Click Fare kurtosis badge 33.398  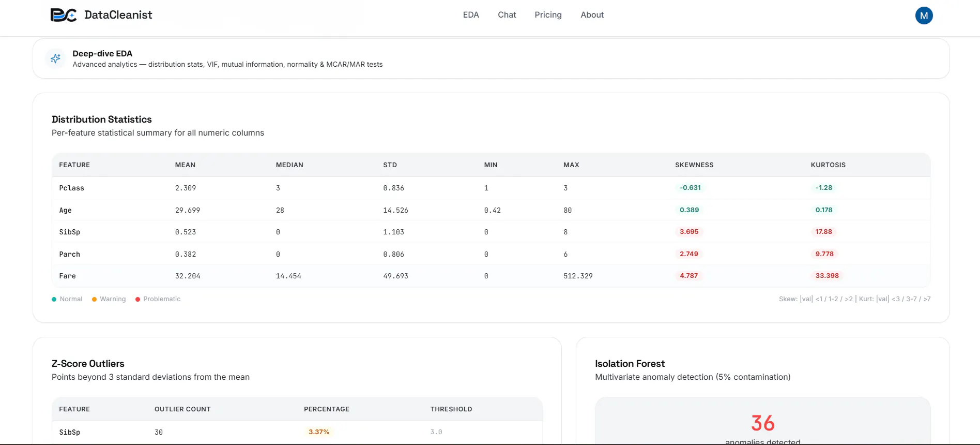click(827, 276)
